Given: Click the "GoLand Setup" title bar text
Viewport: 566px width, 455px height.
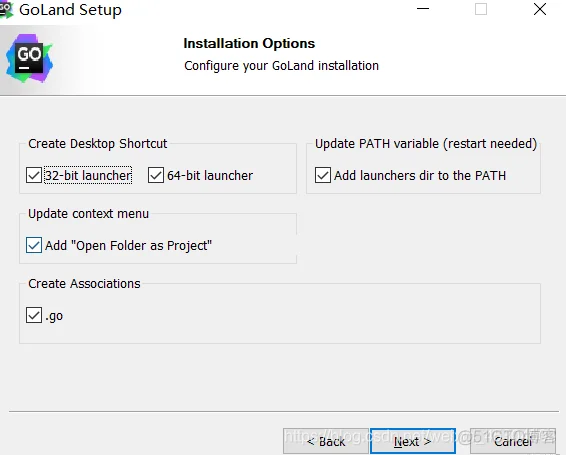Looking at the screenshot, I should click(70, 10).
